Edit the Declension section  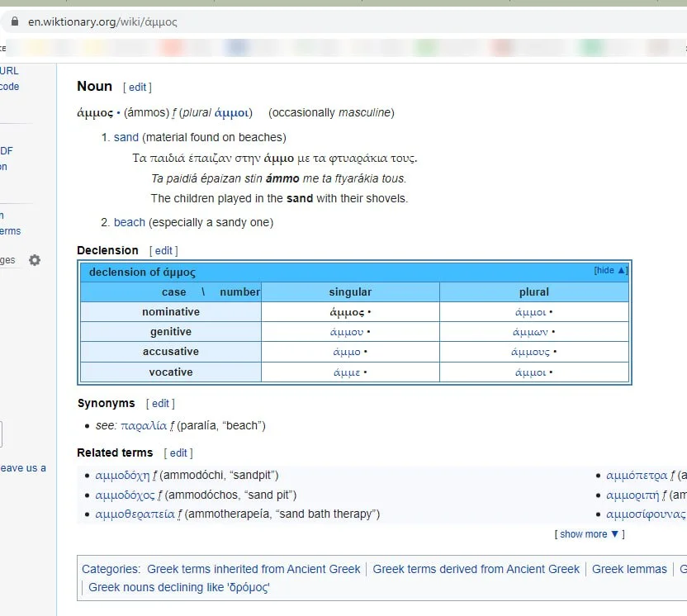pyautogui.click(x=163, y=251)
